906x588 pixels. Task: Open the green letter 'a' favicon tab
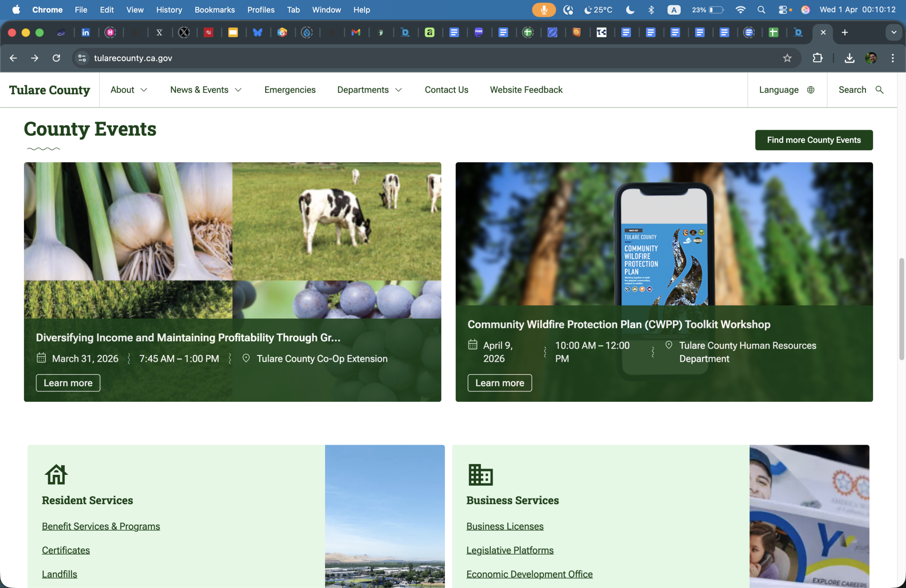(x=429, y=33)
